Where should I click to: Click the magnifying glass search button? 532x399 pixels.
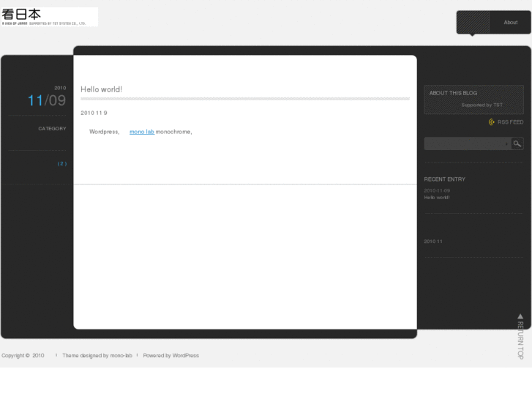coord(517,143)
